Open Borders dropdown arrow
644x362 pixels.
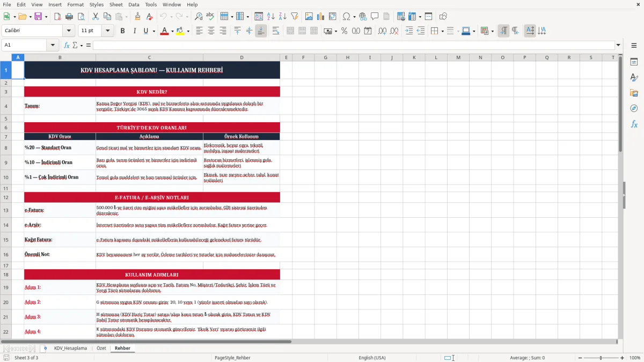point(442,31)
